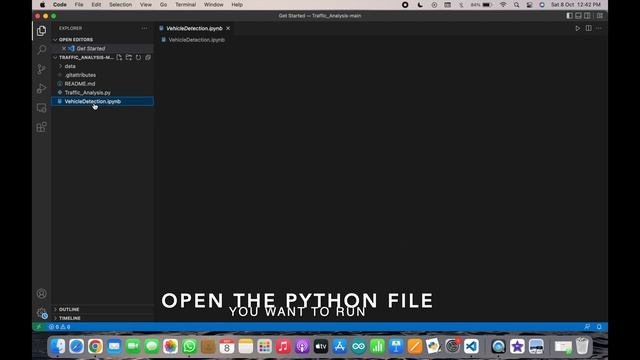The width and height of the screenshot is (640, 360).
Task: Open the Help menu
Action: pos(237,4)
